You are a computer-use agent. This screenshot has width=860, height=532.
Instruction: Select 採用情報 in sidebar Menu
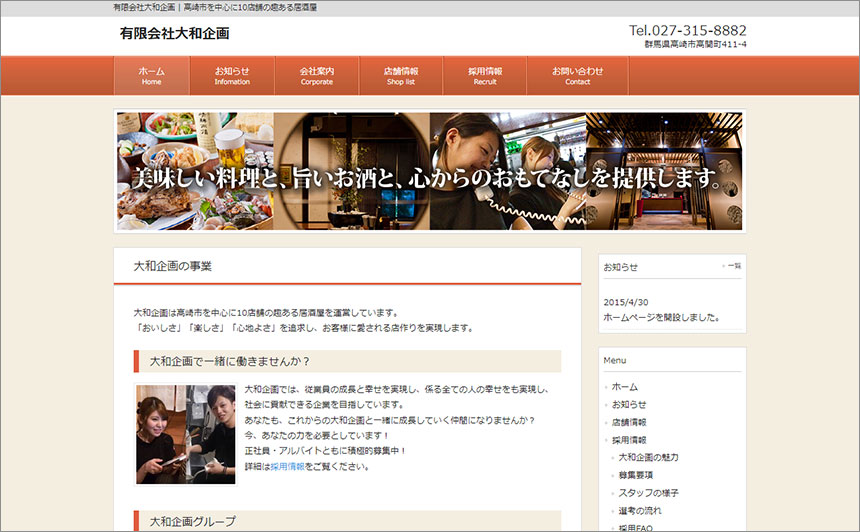tap(629, 440)
